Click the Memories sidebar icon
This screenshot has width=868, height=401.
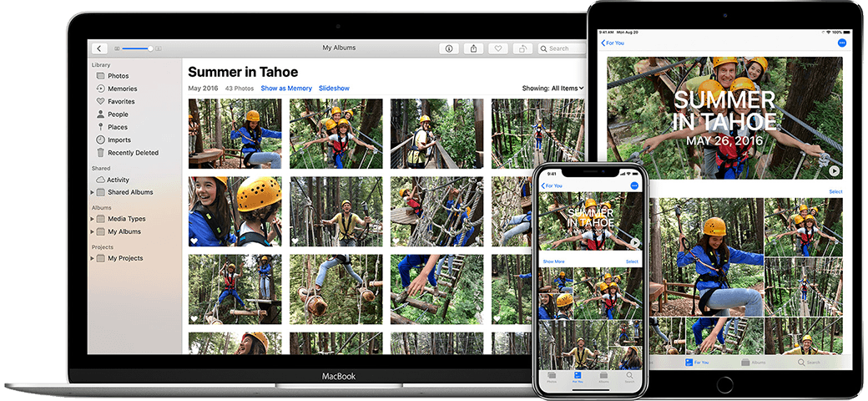click(100, 89)
